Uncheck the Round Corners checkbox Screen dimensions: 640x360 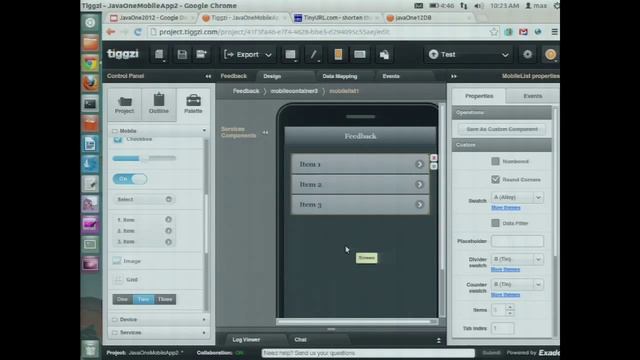[x=495, y=179]
